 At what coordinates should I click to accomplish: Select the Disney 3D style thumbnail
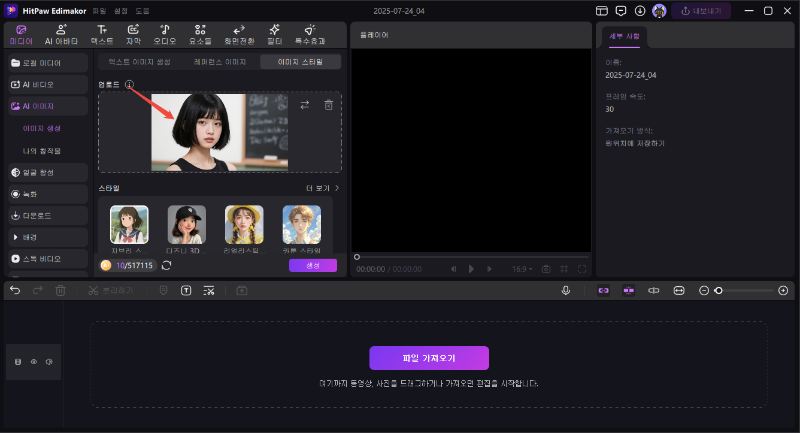pos(187,224)
